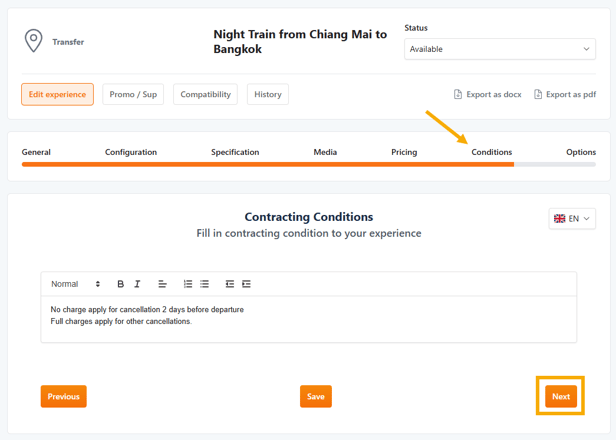Screen dimensions: 616x440
Task: Click the Transfer location pin icon
Action: [x=33, y=41]
